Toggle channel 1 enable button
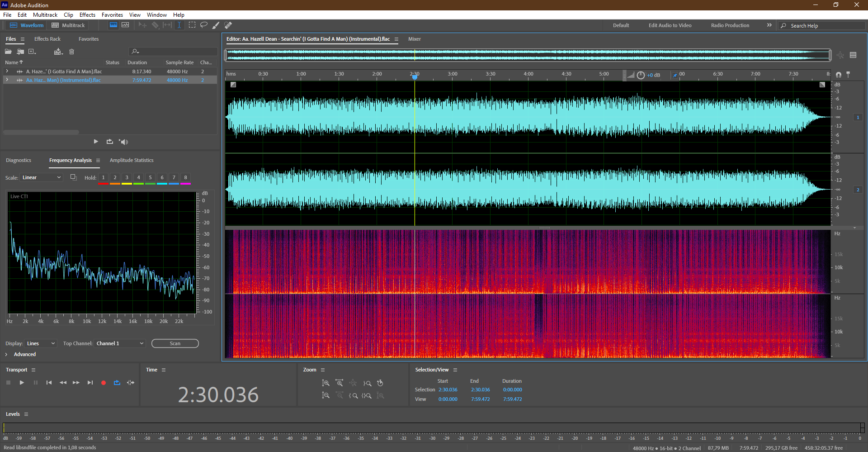Screen dimensions: 868x452 (858, 117)
